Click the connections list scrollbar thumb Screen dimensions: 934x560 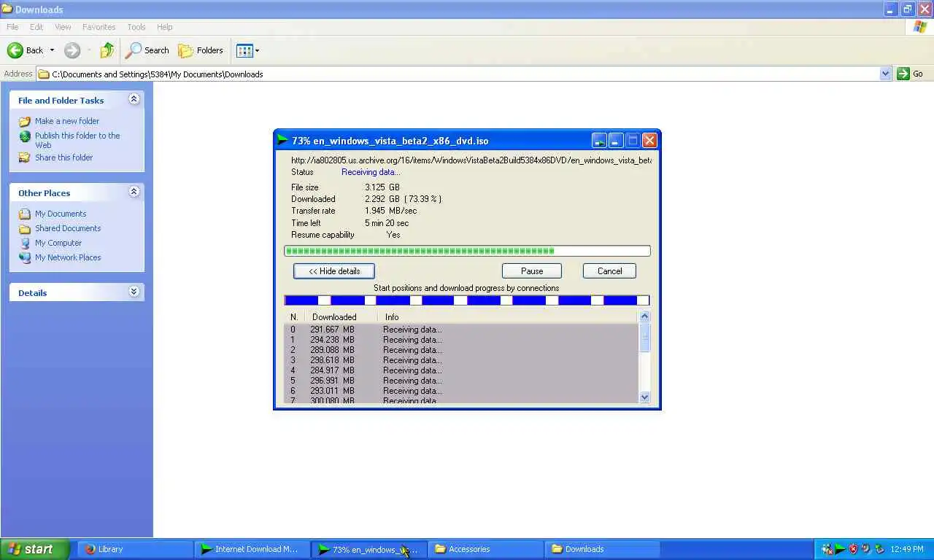coord(644,337)
